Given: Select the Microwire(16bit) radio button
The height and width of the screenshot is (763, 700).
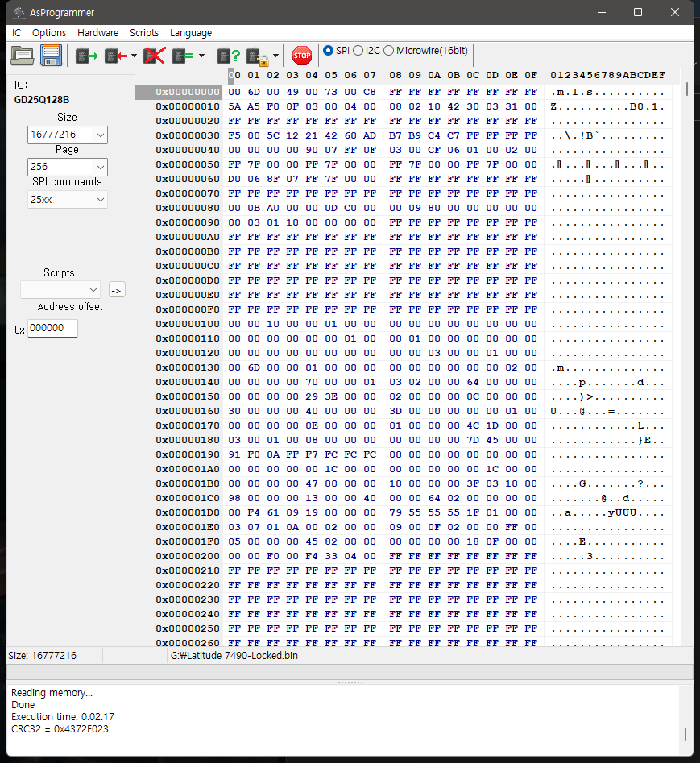Looking at the screenshot, I should [x=389, y=51].
